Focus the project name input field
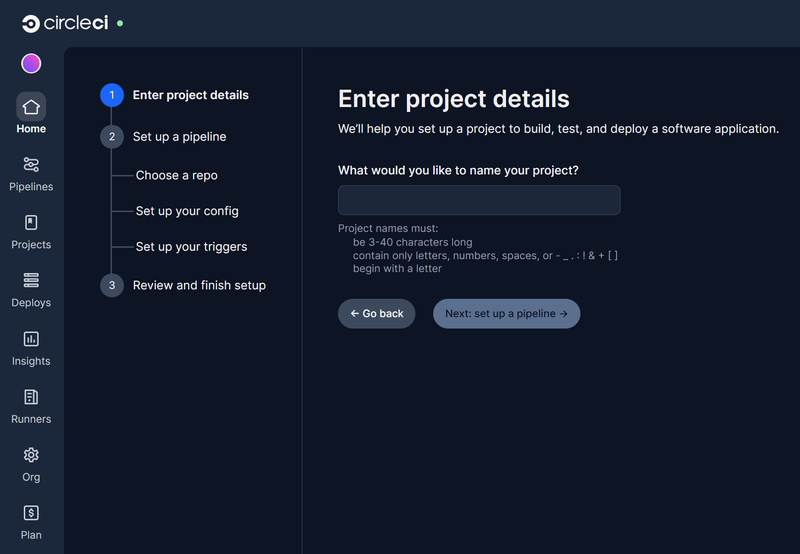 (x=479, y=200)
